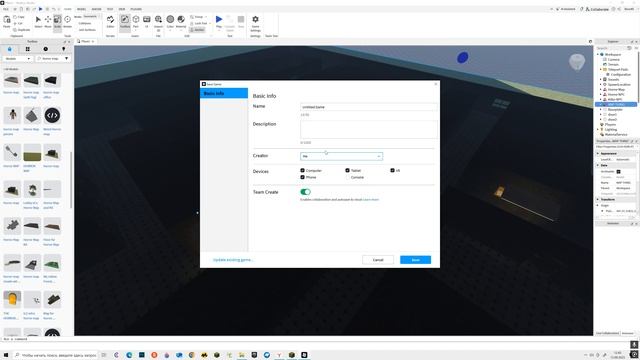Screen dimensions: 640x360
Task: Switch to AVATAR ribbon tab
Action: (x=96, y=9)
